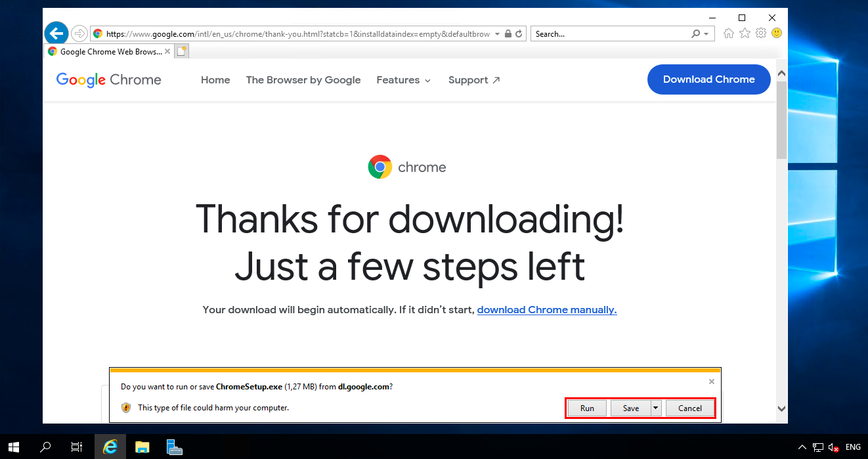Open IE Tools gear icon
Screen dimensions: 868x459
pyautogui.click(x=761, y=33)
